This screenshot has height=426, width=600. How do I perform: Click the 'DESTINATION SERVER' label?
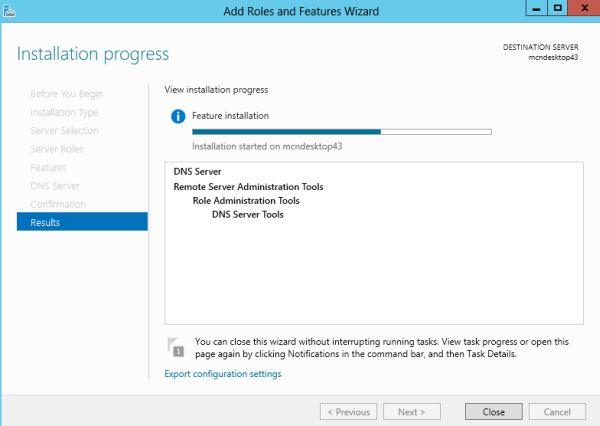tap(541, 47)
